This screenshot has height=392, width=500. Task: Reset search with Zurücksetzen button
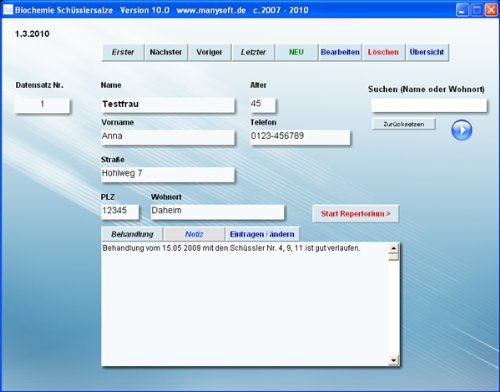(404, 124)
